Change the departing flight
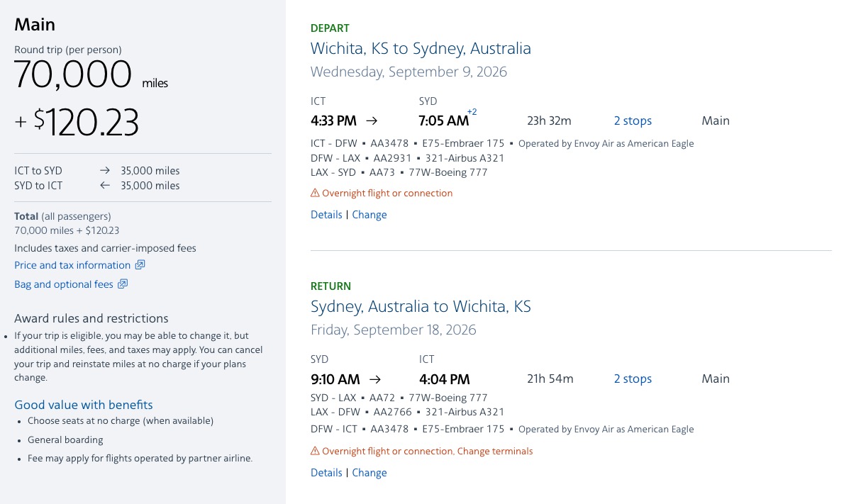Image resolution: width=856 pixels, height=504 pixels. (369, 214)
